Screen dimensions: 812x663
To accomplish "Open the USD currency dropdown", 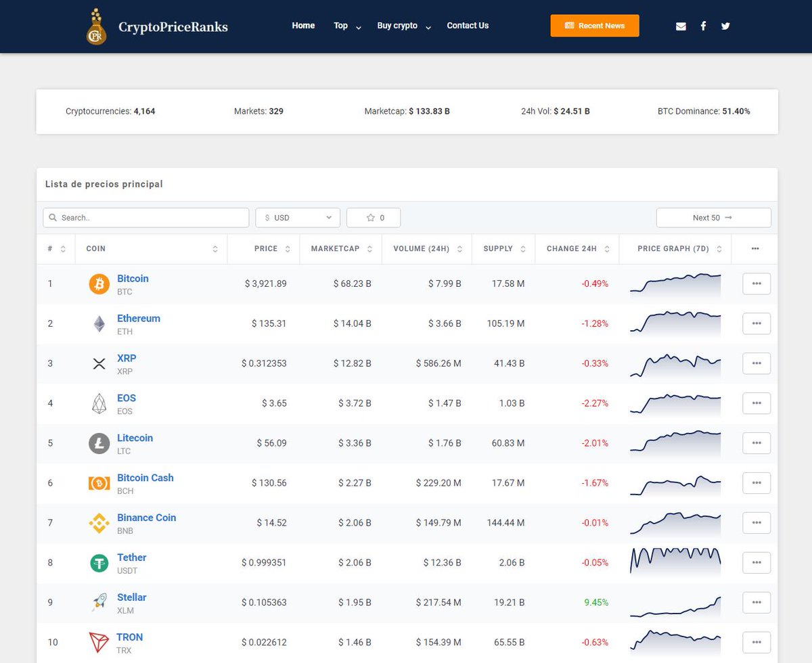I will pyautogui.click(x=298, y=218).
